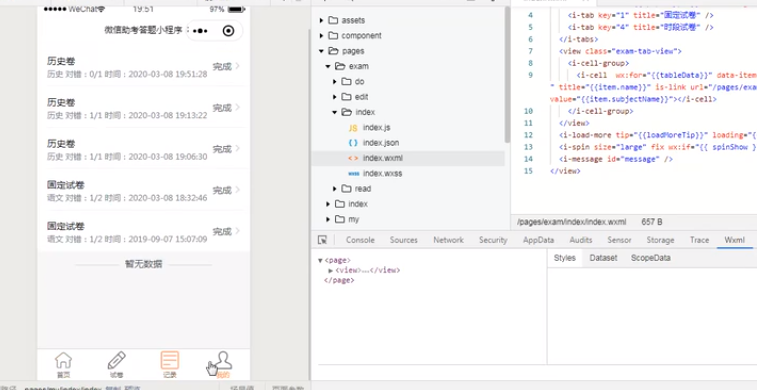Click the braces icon of index.json
Screen dimensions: 757x390
[x=353, y=143]
